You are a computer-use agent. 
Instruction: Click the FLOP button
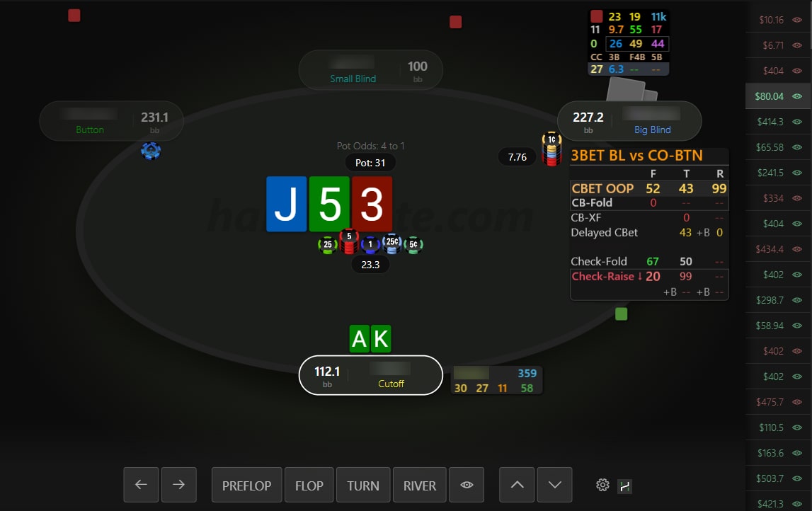click(x=309, y=485)
